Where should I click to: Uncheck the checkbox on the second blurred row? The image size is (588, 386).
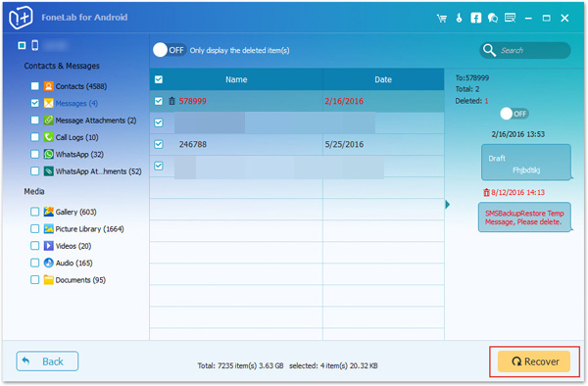(159, 122)
